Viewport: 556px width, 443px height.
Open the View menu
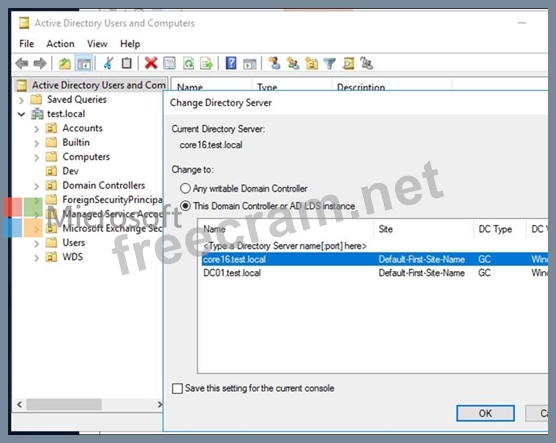(97, 44)
